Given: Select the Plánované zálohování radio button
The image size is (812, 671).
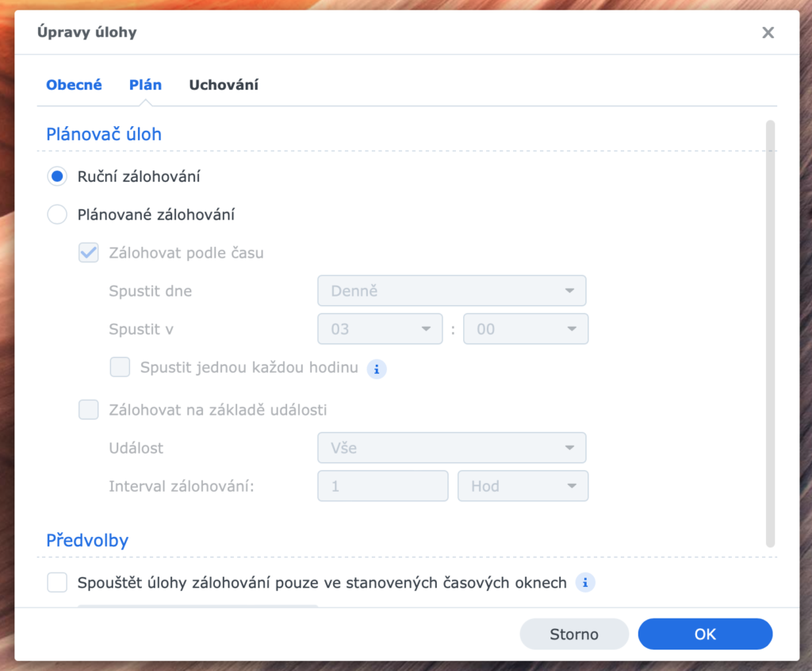Looking at the screenshot, I should tap(57, 214).
